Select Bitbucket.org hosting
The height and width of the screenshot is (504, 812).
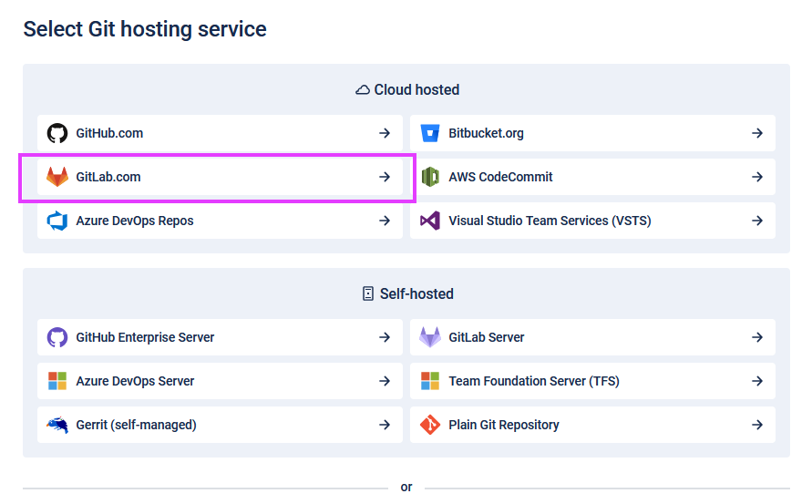(592, 133)
